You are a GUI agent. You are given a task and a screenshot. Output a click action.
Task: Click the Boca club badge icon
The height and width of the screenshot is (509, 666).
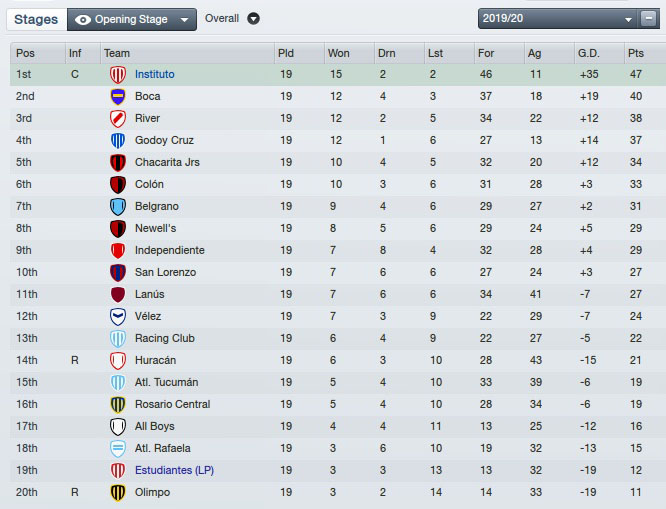click(x=117, y=97)
